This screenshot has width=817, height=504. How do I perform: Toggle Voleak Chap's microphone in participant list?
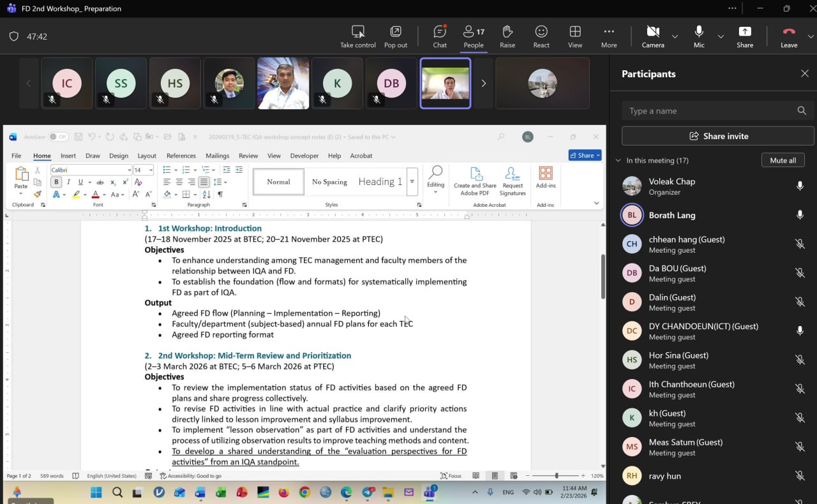click(800, 186)
